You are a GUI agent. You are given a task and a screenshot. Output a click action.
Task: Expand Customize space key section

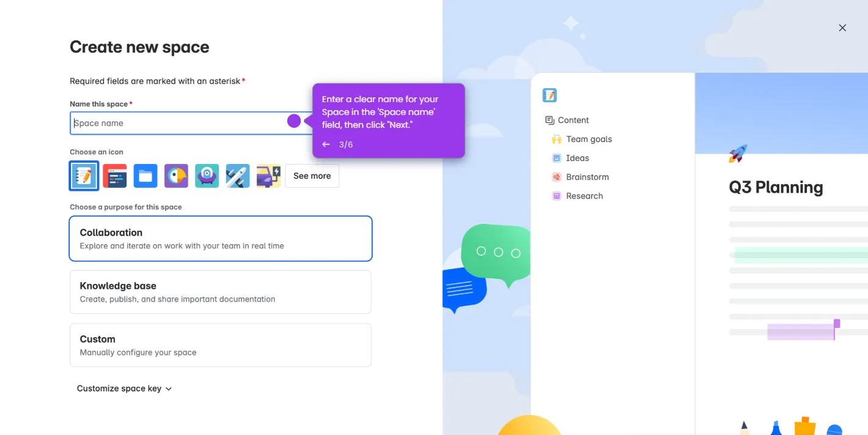(125, 389)
